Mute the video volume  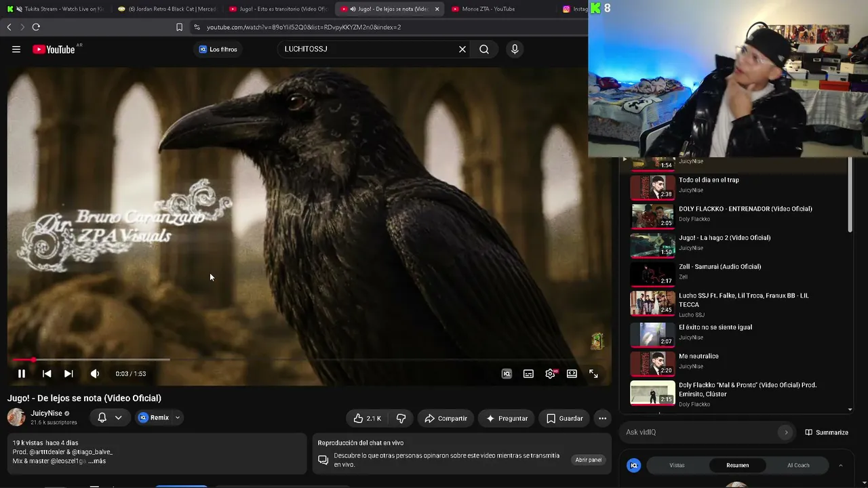click(95, 373)
